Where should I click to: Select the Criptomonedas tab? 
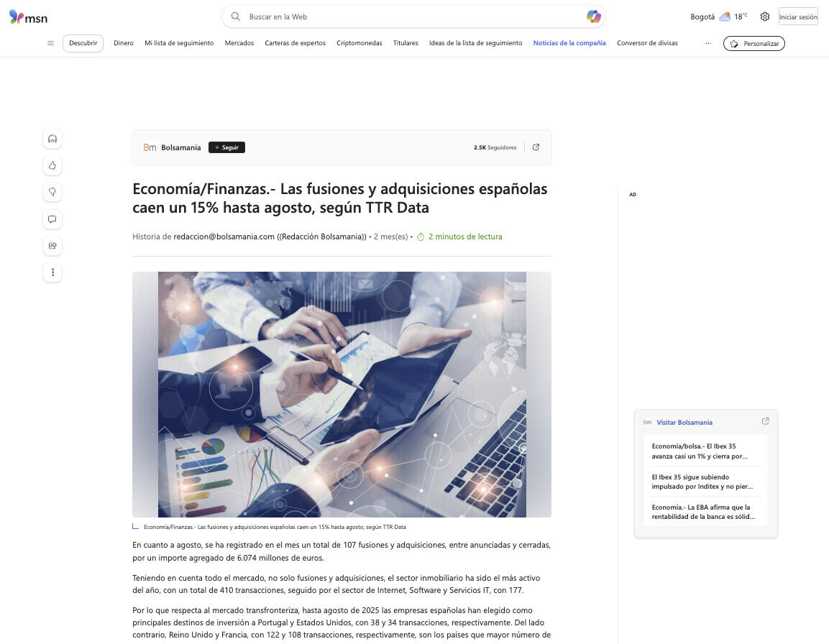pos(359,43)
